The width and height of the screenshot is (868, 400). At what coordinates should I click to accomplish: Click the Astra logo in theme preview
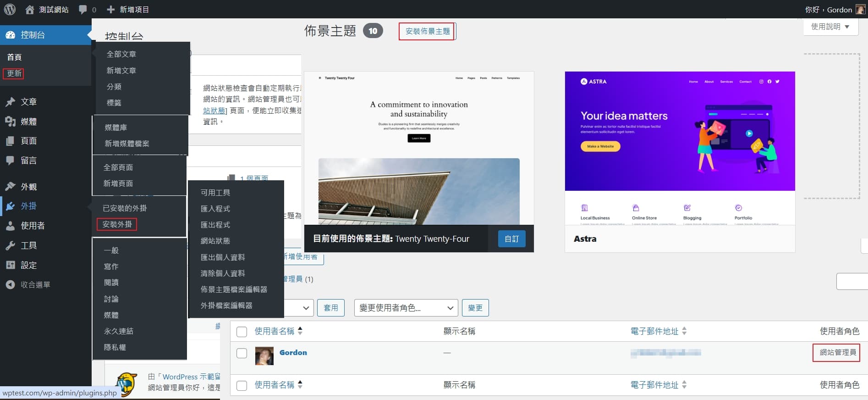click(593, 81)
